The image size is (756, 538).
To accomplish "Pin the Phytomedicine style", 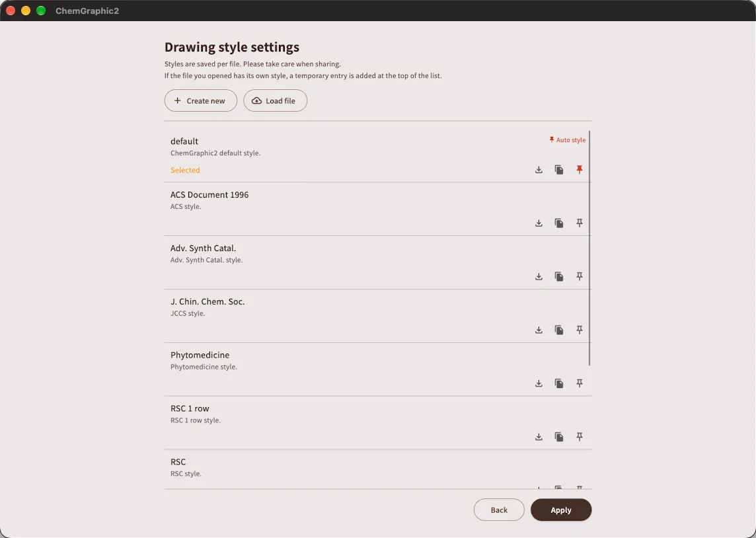I will pos(580,384).
